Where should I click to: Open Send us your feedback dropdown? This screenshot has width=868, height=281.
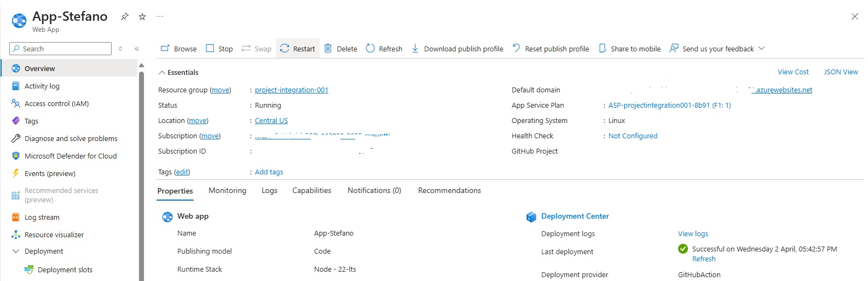pyautogui.click(x=717, y=49)
